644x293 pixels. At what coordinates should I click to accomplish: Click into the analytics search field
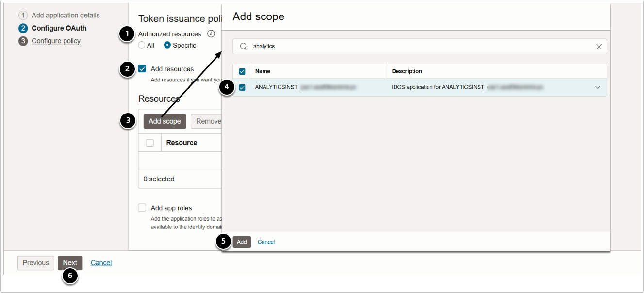coord(417,47)
